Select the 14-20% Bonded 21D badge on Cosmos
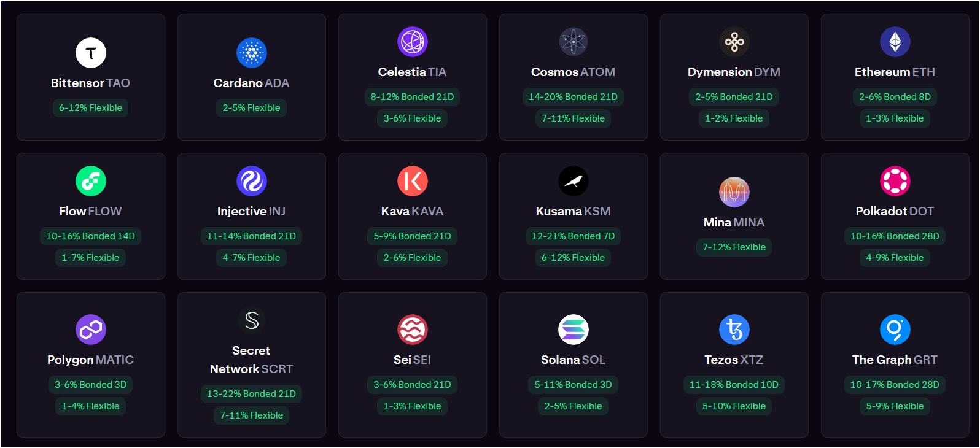 574,97
